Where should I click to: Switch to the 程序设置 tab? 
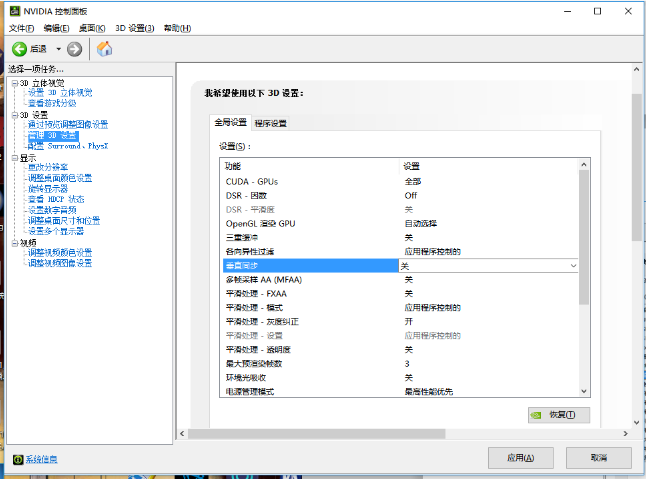click(270, 123)
